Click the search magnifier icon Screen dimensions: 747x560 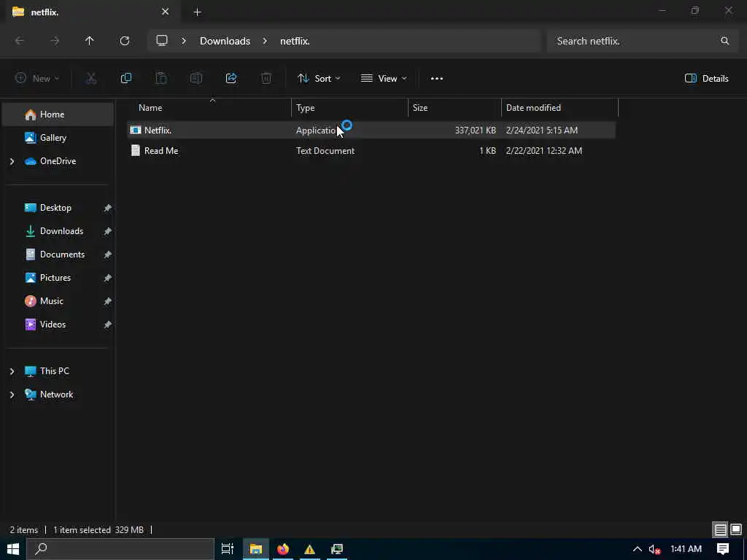[724, 41]
